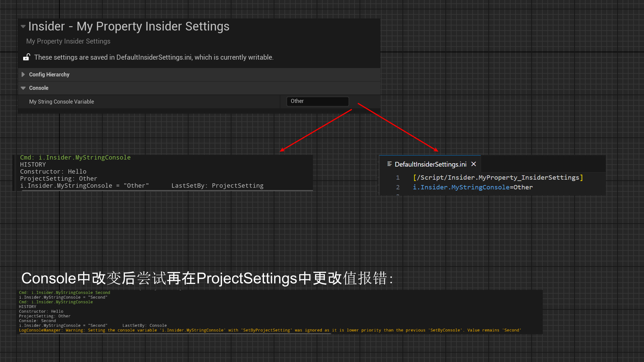644x362 pixels.
Task: Click the file icon on the ini tab
Action: 389,164
